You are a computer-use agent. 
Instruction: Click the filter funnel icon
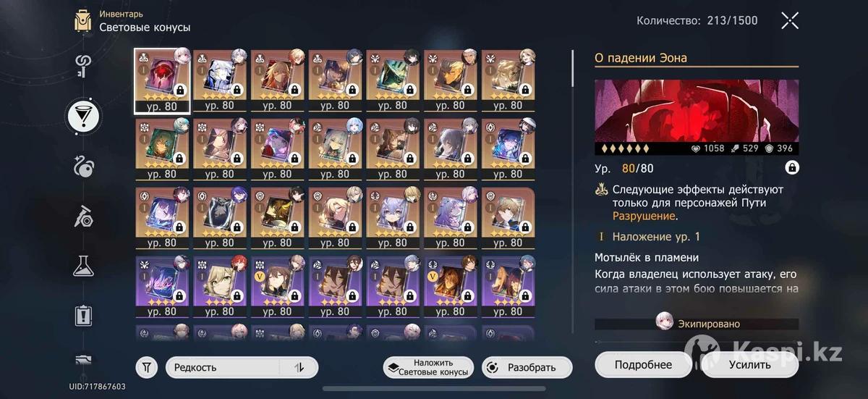(x=146, y=367)
